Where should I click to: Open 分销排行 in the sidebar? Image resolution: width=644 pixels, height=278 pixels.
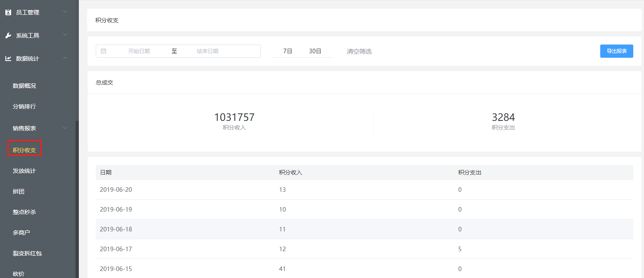(24, 106)
